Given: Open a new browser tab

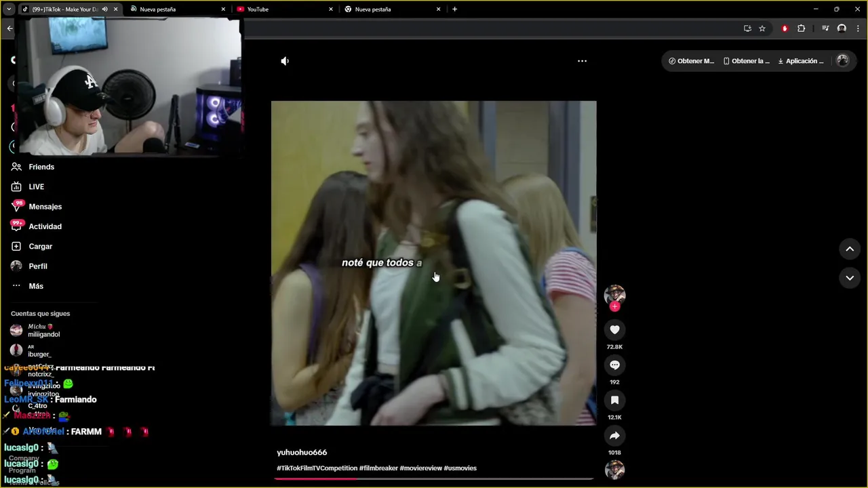Looking at the screenshot, I should (454, 9).
